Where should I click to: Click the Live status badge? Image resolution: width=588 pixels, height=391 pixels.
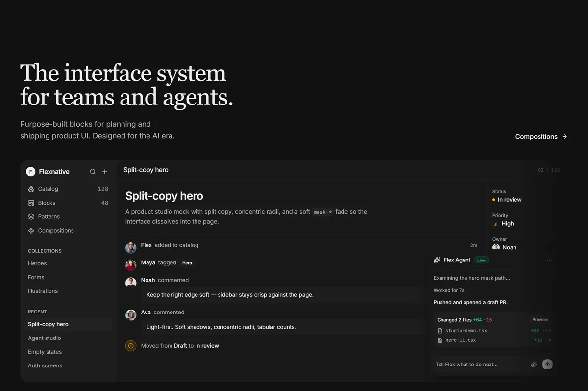[481, 260]
